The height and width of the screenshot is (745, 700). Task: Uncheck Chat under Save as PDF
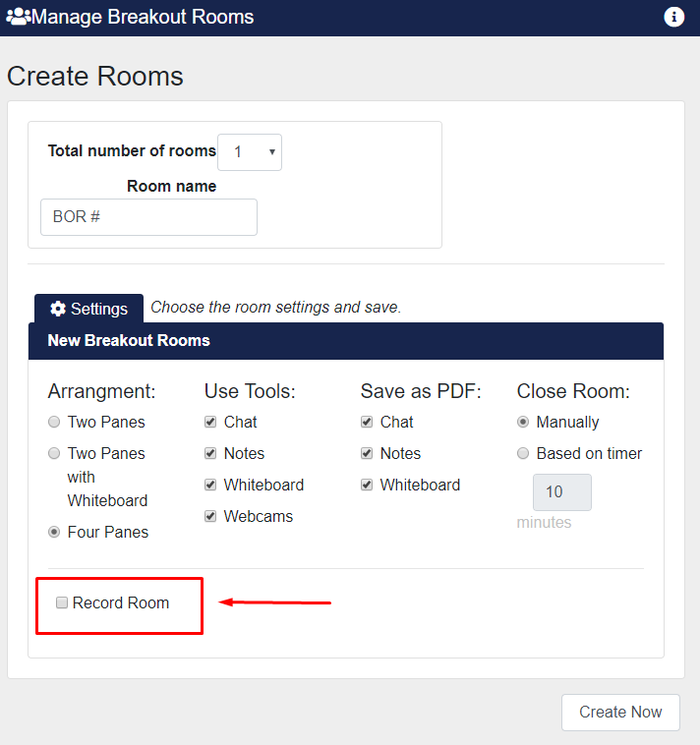[x=367, y=423]
